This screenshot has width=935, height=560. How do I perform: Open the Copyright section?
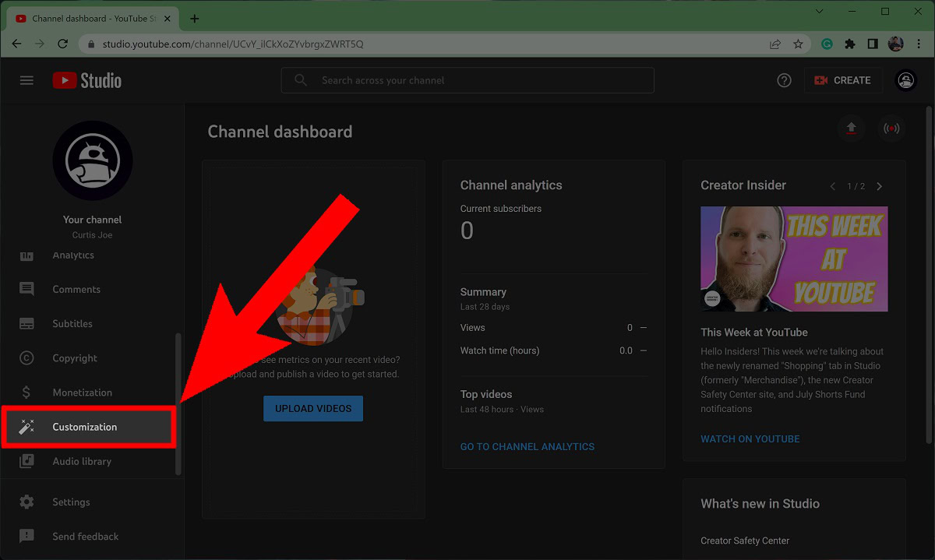[x=75, y=357]
